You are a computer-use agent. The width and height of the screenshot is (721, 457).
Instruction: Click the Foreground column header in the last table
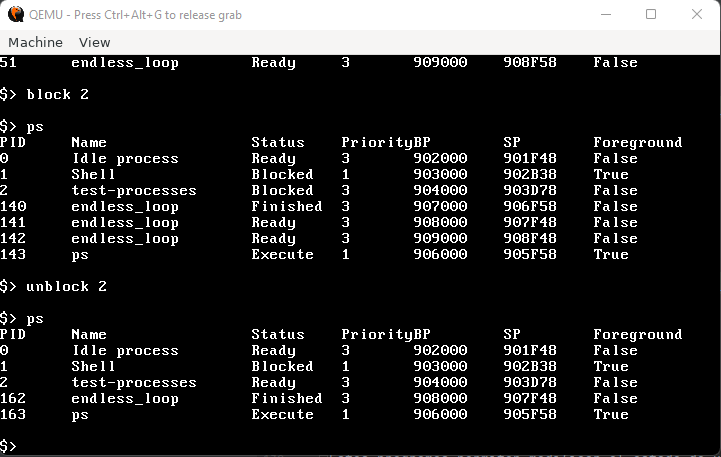click(x=637, y=334)
